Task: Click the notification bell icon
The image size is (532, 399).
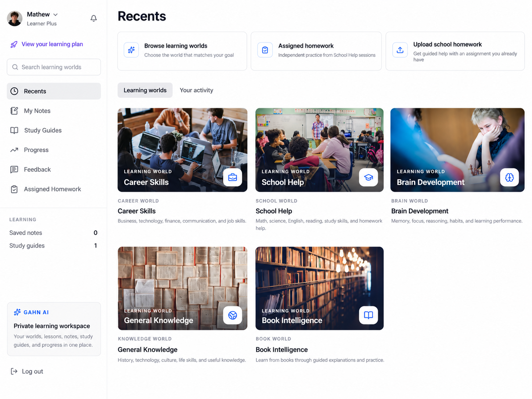Action: (x=94, y=18)
